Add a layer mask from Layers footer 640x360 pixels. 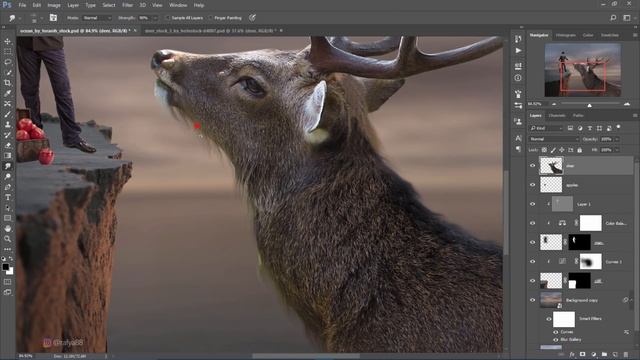pos(582,354)
